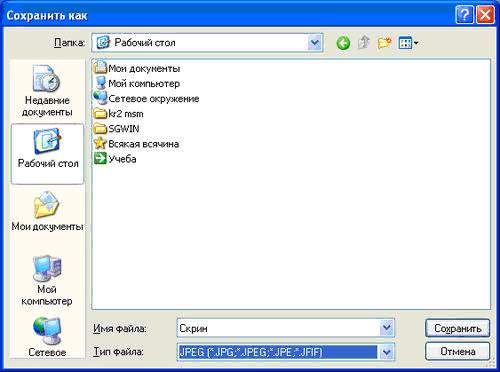
Task: Click the text "SGWIN"
Action: point(124,129)
